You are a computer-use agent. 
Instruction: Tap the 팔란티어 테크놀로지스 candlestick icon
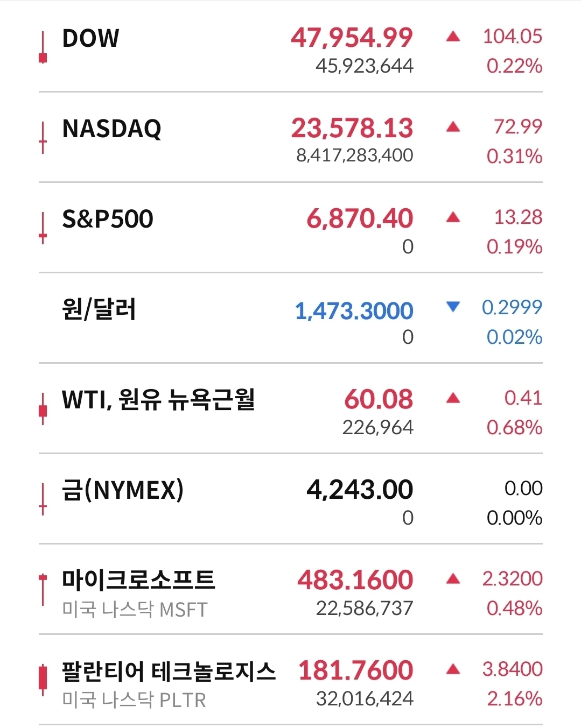43,681
